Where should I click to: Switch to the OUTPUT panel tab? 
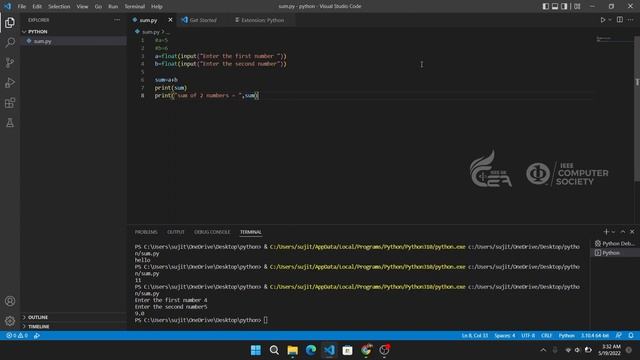point(176,232)
